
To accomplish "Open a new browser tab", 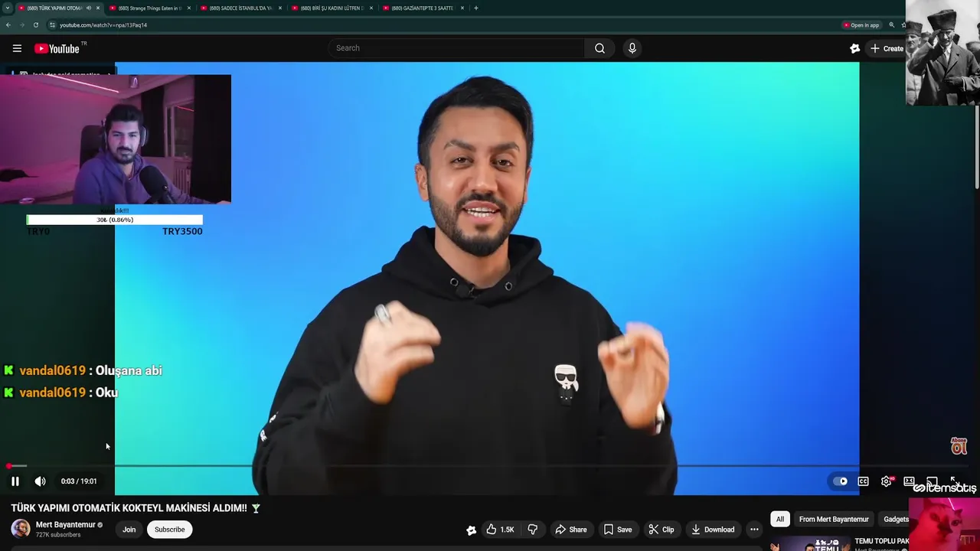I will pyautogui.click(x=476, y=8).
